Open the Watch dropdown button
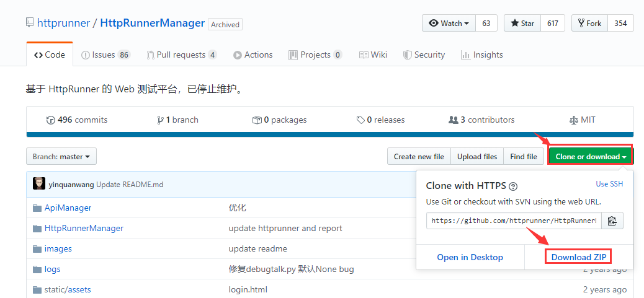The width and height of the screenshot is (644, 298). pyautogui.click(x=449, y=24)
